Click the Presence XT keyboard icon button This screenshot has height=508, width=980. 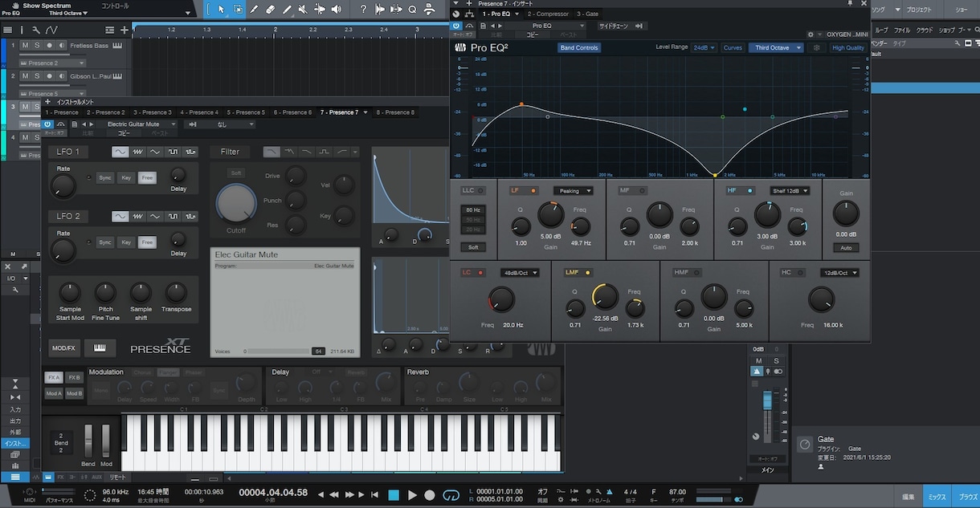100,347
